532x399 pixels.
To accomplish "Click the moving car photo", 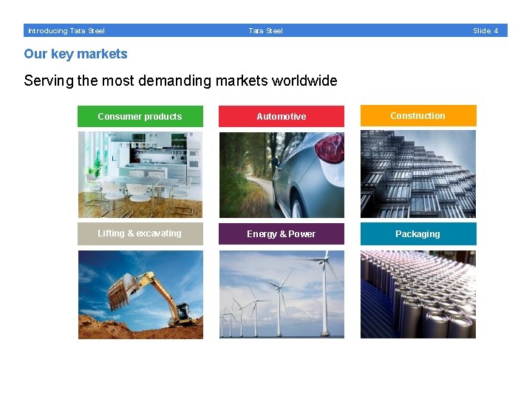I will (x=282, y=175).
